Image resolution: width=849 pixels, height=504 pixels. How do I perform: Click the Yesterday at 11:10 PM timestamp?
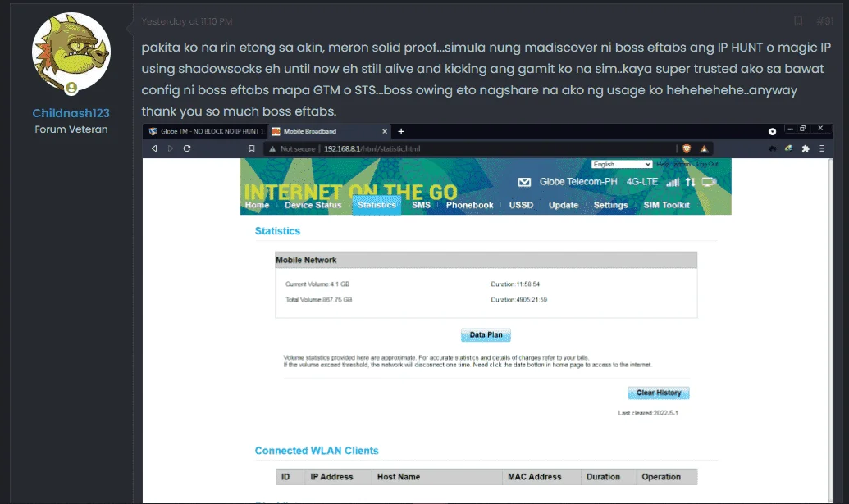pos(187,21)
